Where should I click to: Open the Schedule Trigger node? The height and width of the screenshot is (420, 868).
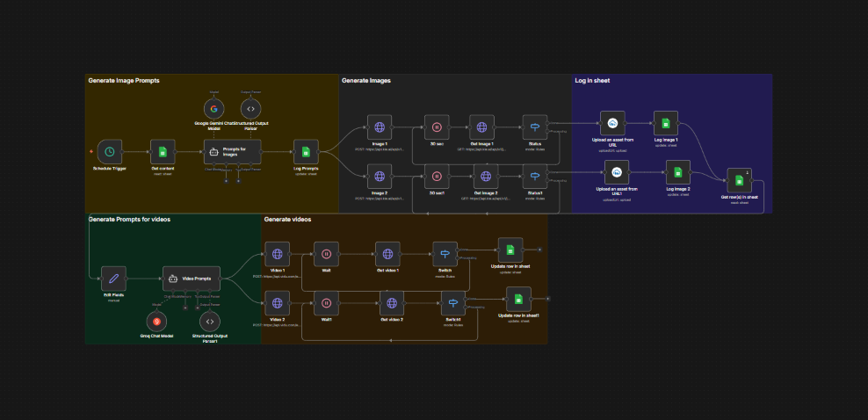[110, 152]
